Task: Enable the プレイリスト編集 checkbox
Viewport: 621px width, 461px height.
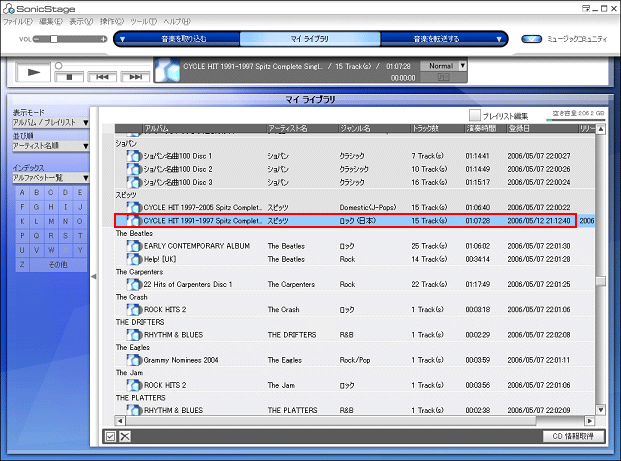Action: [x=475, y=116]
